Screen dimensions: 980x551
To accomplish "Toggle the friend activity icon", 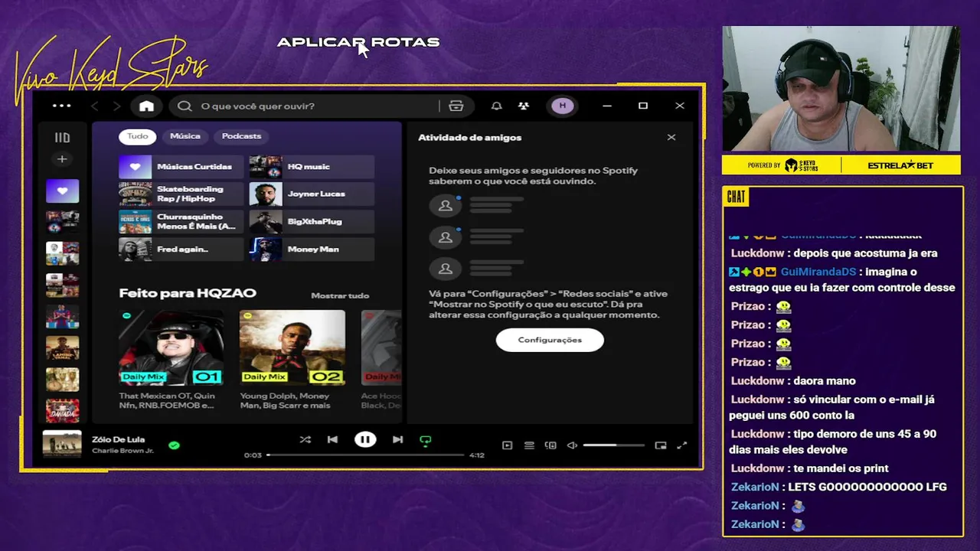I will (x=524, y=106).
